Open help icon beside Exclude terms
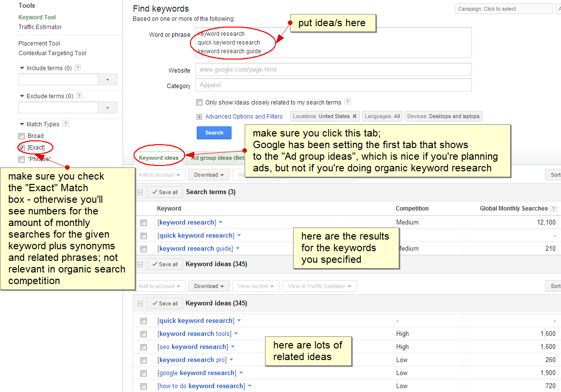The width and height of the screenshot is (561, 392). 79,96
